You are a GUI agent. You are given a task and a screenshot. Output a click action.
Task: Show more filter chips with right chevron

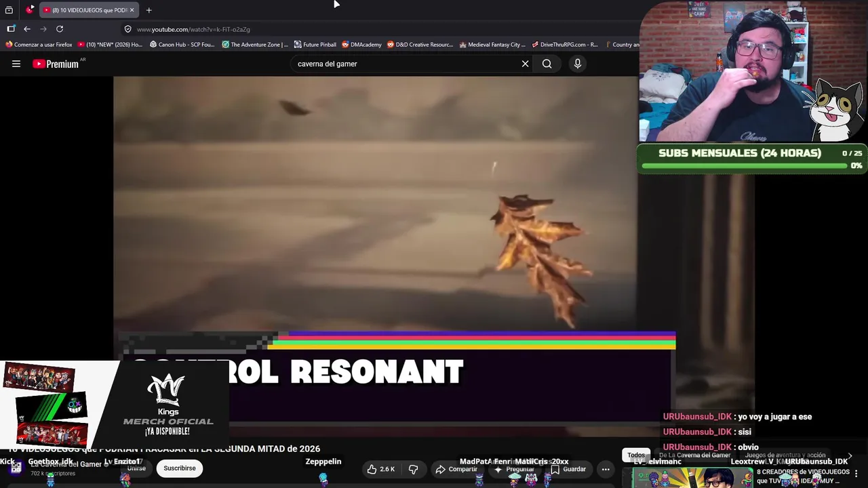pyautogui.click(x=850, y=456)
